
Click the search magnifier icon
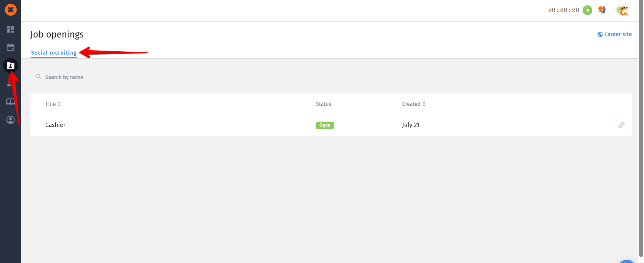tap(39, 77)
